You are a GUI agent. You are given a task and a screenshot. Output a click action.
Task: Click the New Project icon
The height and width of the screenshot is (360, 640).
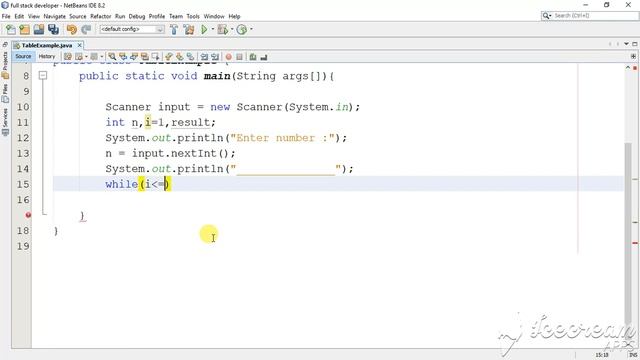pos(24,29)
